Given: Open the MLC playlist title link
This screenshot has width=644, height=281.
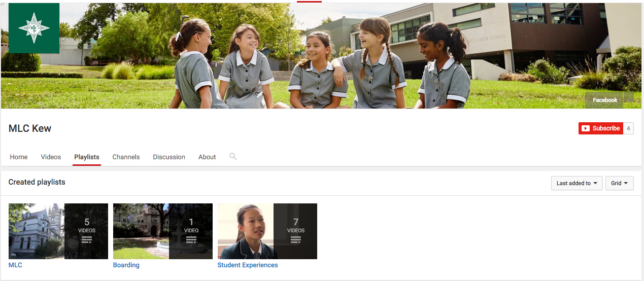Looking at the screenshot, I should [x=15, y=265].
